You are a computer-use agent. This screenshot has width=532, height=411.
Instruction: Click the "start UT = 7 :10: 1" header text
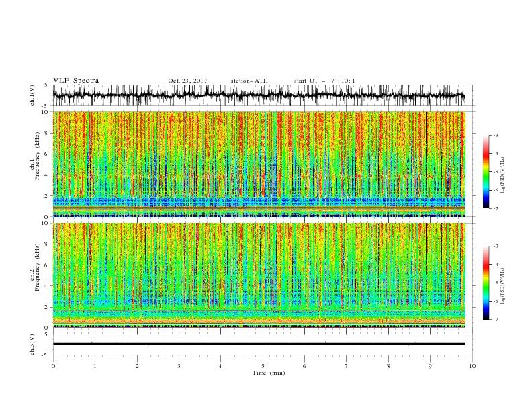pos(324,81)
